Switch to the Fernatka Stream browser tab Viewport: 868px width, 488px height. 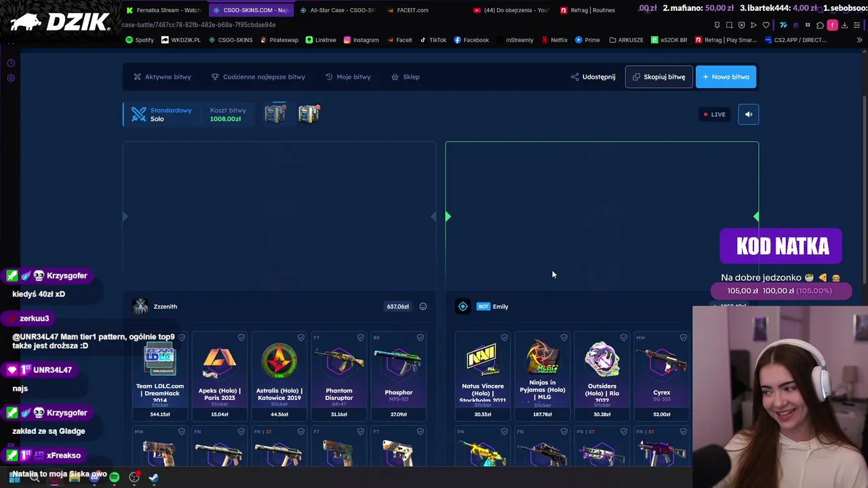click(163, 10)
